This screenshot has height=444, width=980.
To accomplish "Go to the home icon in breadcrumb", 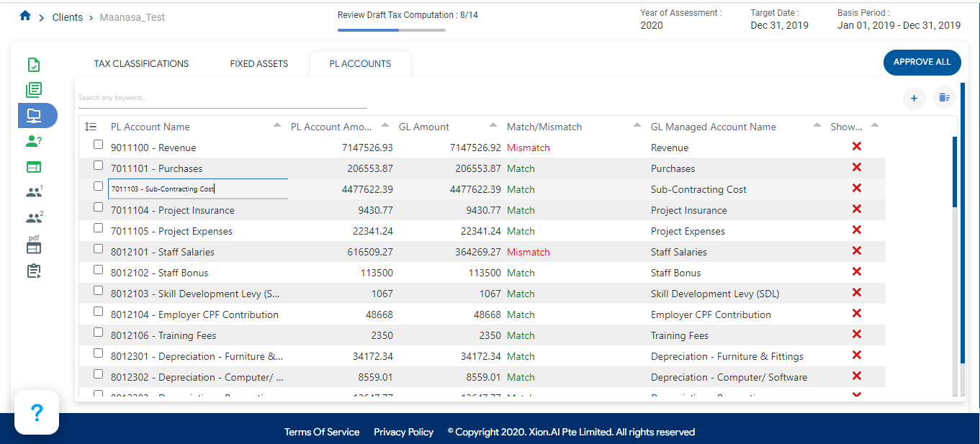I will tap(25, 16).
